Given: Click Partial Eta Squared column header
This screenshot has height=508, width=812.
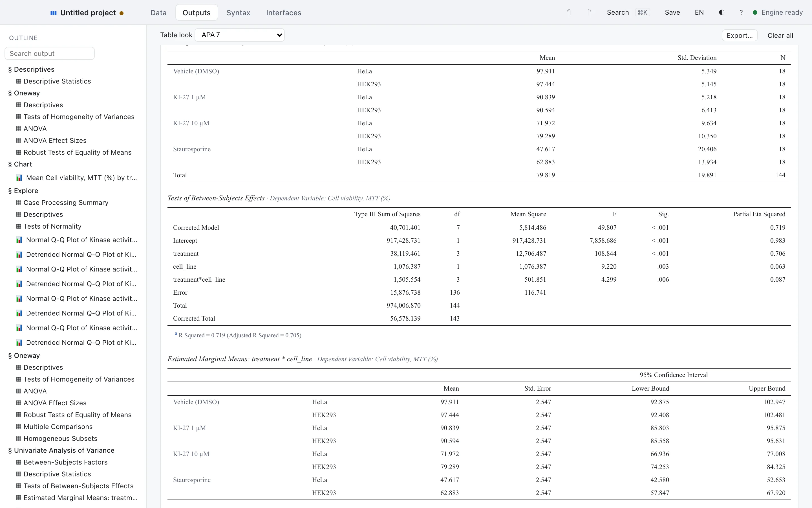Looking at the screenshot, I should pos(759,214).
